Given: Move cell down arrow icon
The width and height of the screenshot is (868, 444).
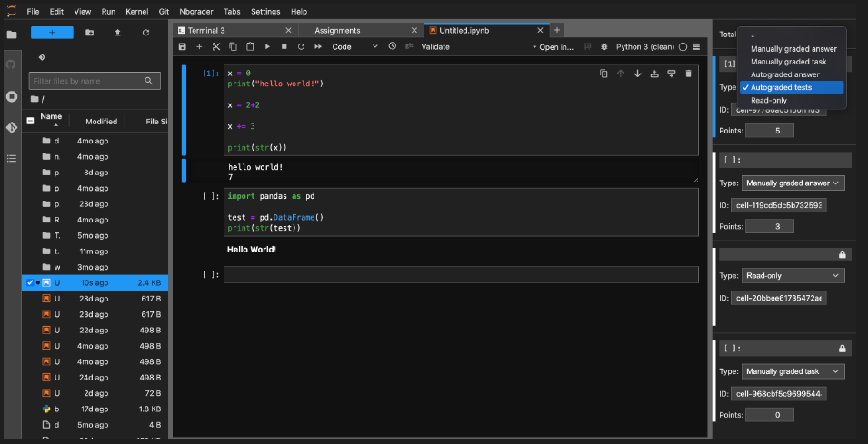Looking at the screenshot, I should tap(638, 74).
